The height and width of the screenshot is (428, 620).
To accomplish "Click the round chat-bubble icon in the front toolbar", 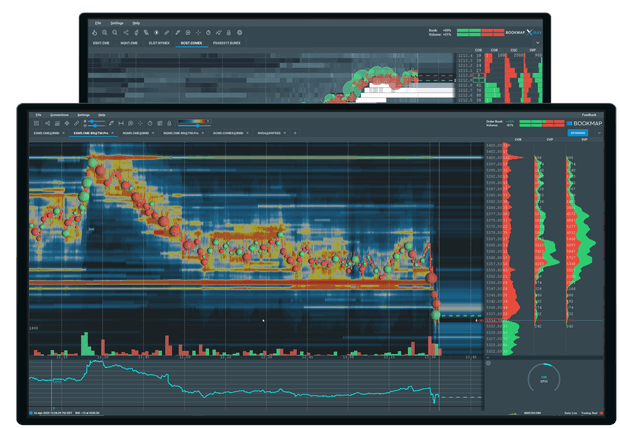I will (x=130, y=123).
